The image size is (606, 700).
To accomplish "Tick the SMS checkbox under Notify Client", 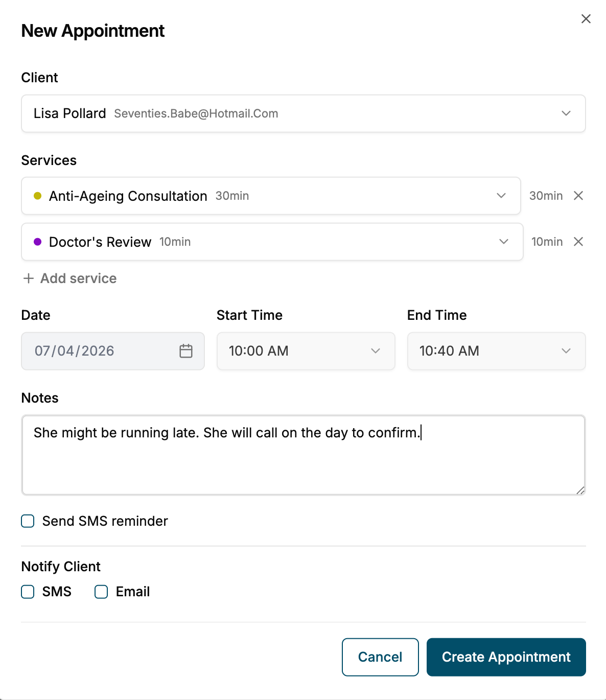I will click(28, 592).
